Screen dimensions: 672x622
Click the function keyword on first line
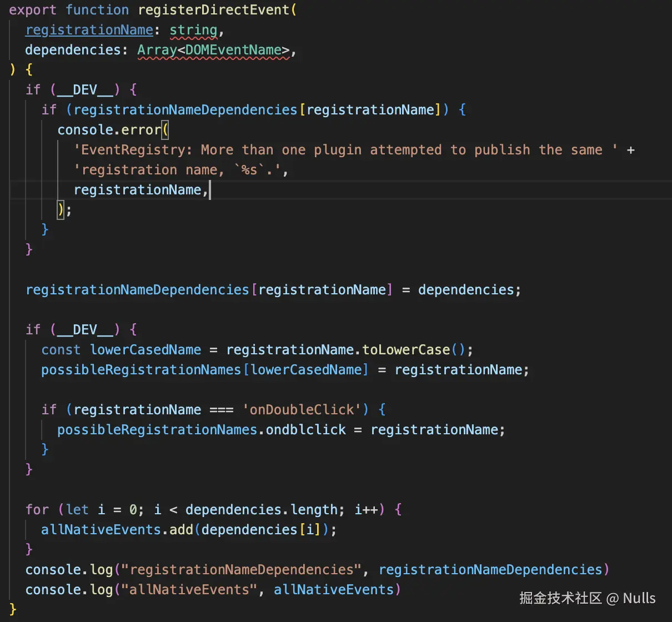pos(97,10)
